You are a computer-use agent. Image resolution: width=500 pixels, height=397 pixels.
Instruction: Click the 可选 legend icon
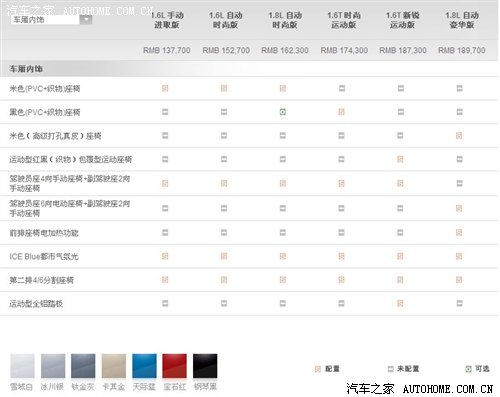click(x=468, y=369)
